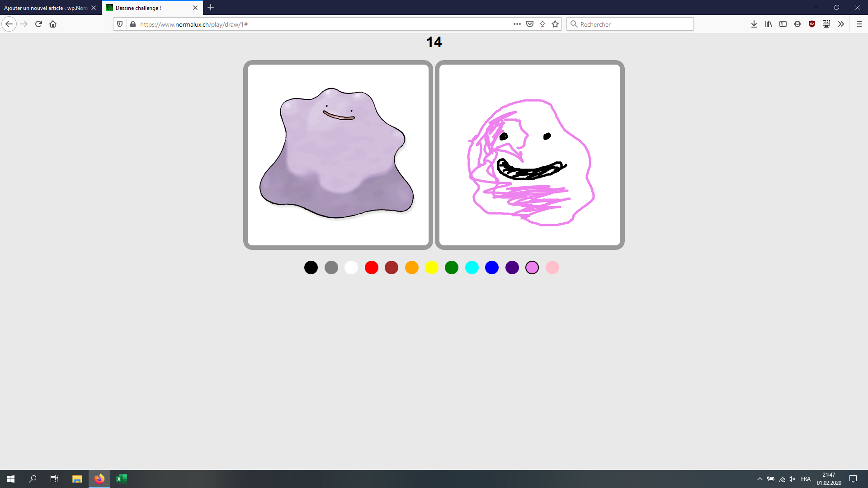Reload the current page
This screenshot has width=868, height=488.
point(38,24)
